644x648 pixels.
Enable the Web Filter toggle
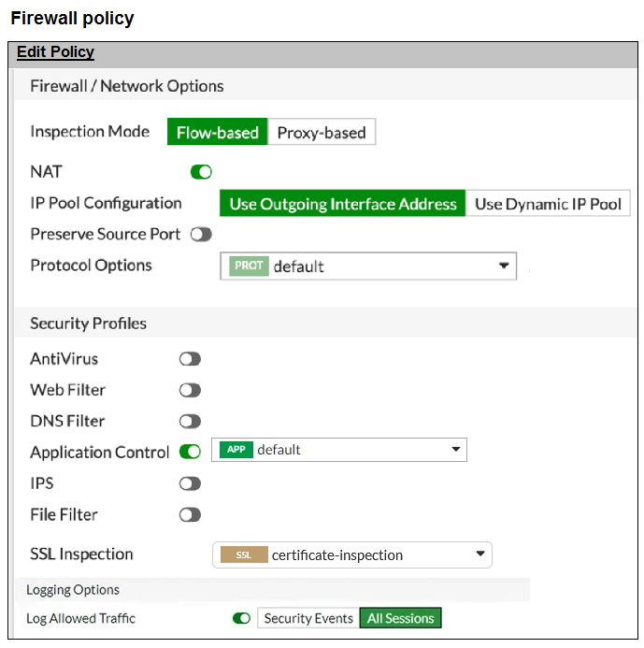click(x=191, y=390)
